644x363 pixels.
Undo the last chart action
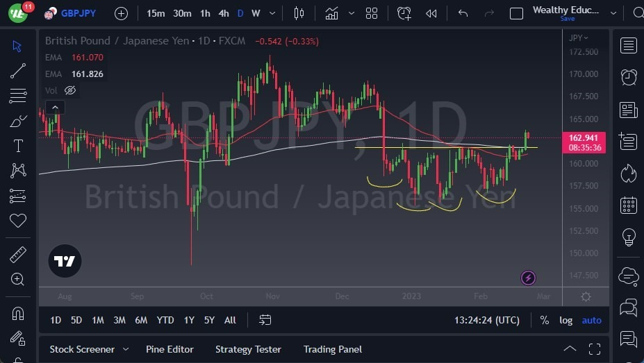pyautogui.click(x=463, y=14)
